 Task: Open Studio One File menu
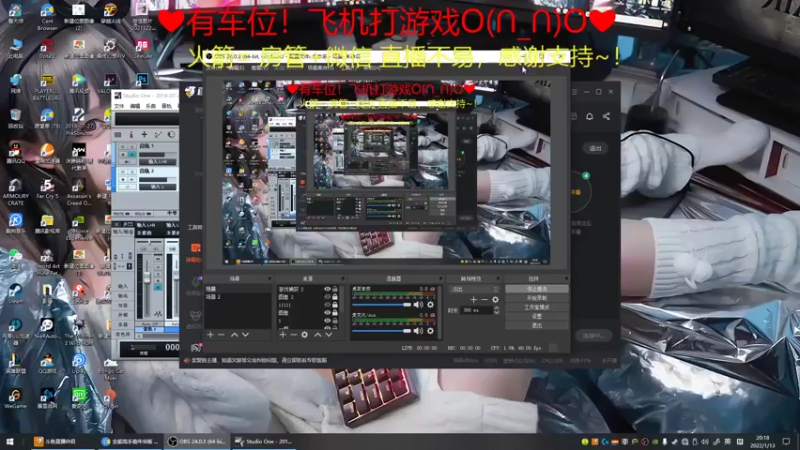coord(119,106)
